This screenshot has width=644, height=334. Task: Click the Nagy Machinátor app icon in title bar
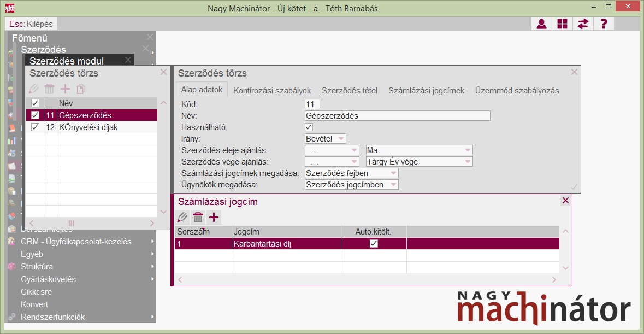coord(10,8)
